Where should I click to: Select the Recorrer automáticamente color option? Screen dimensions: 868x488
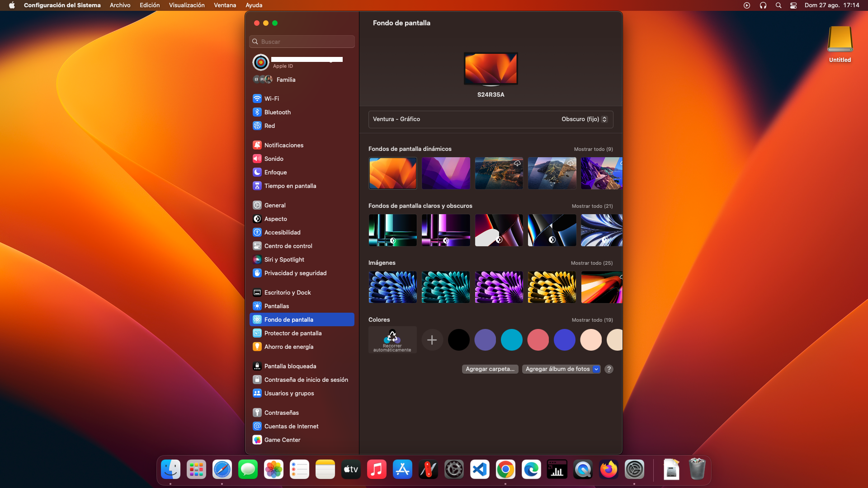point(392,340)
